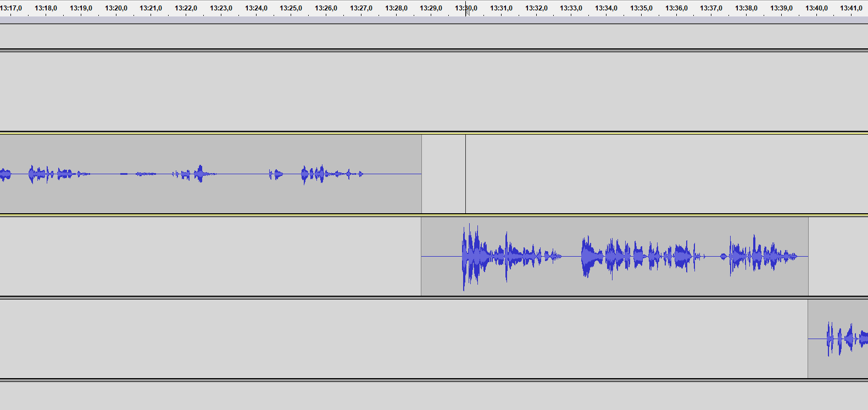Click the 13:33,0 timeline mark
868x410 pixels.
(571, 8)
